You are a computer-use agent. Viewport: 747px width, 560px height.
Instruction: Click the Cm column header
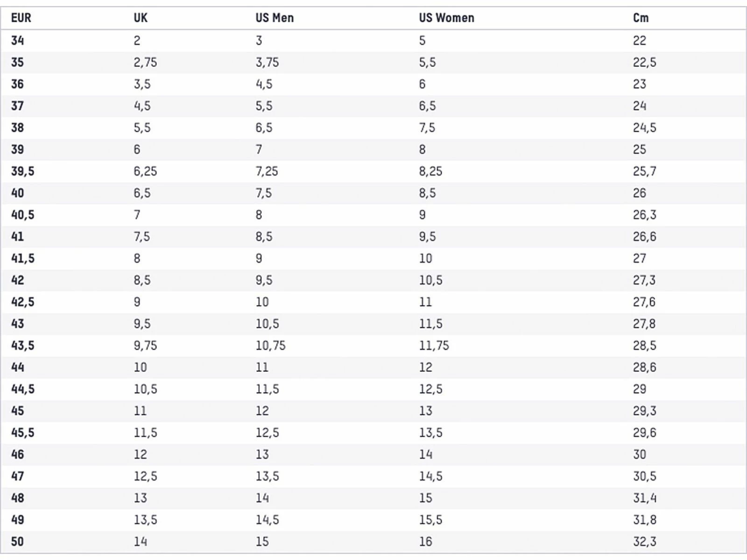pos(641,18)
